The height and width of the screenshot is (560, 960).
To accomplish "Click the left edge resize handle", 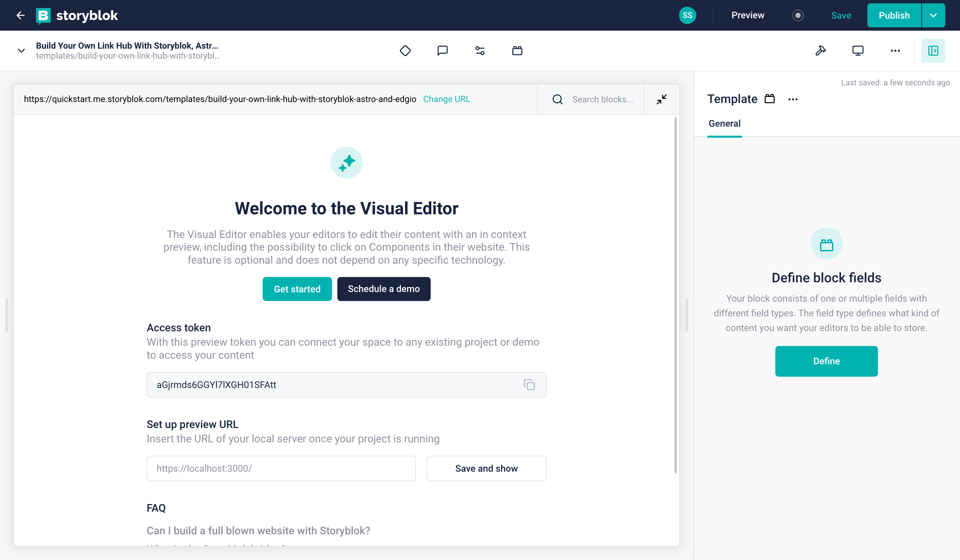I will click(6, 315).
